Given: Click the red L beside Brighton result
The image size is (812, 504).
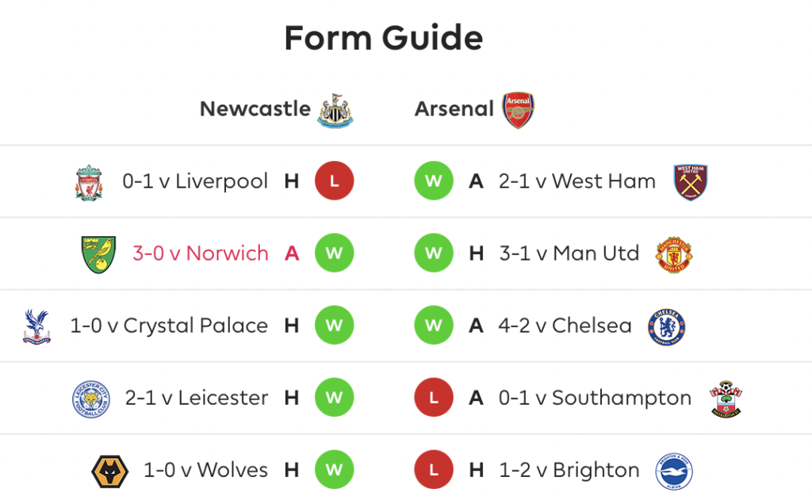Looking at the screenshot, I should 434,469.
